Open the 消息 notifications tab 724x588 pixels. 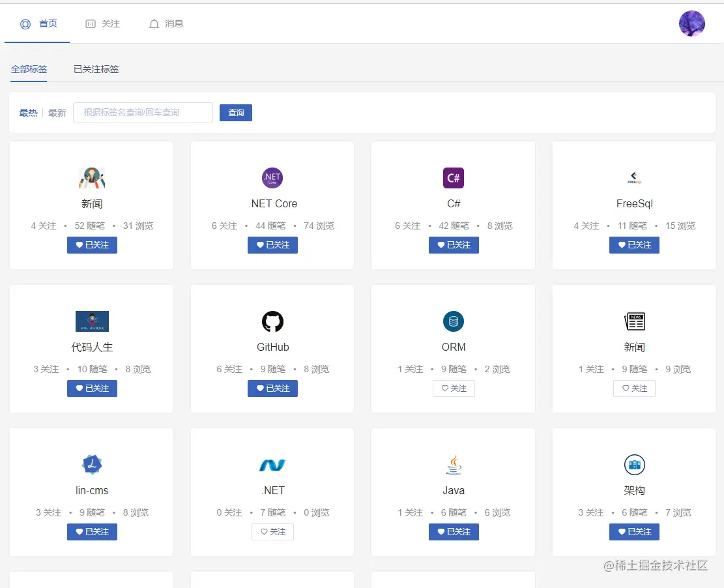tap(166, 24)
